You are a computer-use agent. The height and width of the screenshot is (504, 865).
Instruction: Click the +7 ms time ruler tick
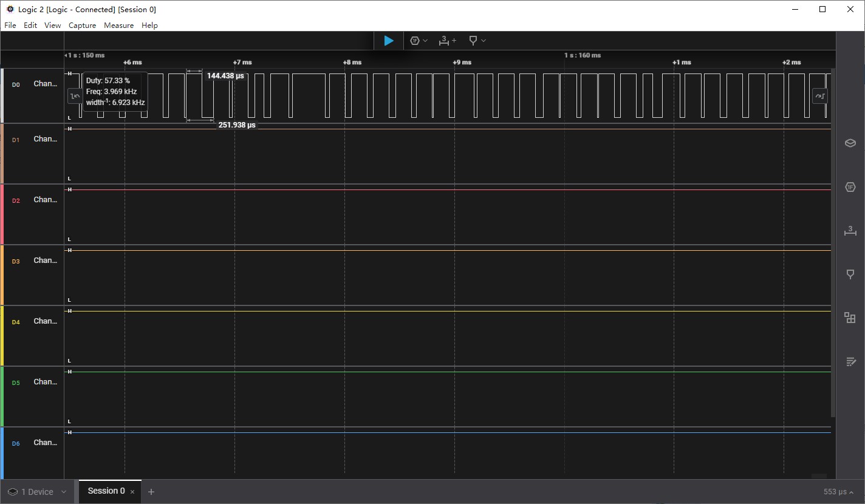coord(242,62)
